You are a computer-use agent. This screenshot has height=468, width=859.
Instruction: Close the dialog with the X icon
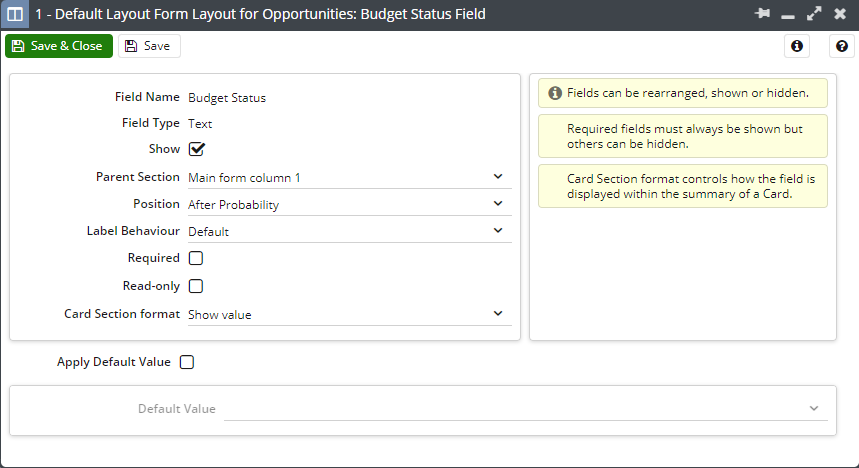840,13
